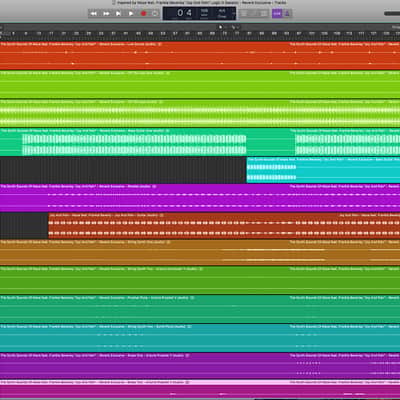400x400 pixels.
Task: Toggle the Metronome click button
Action: 287,14
